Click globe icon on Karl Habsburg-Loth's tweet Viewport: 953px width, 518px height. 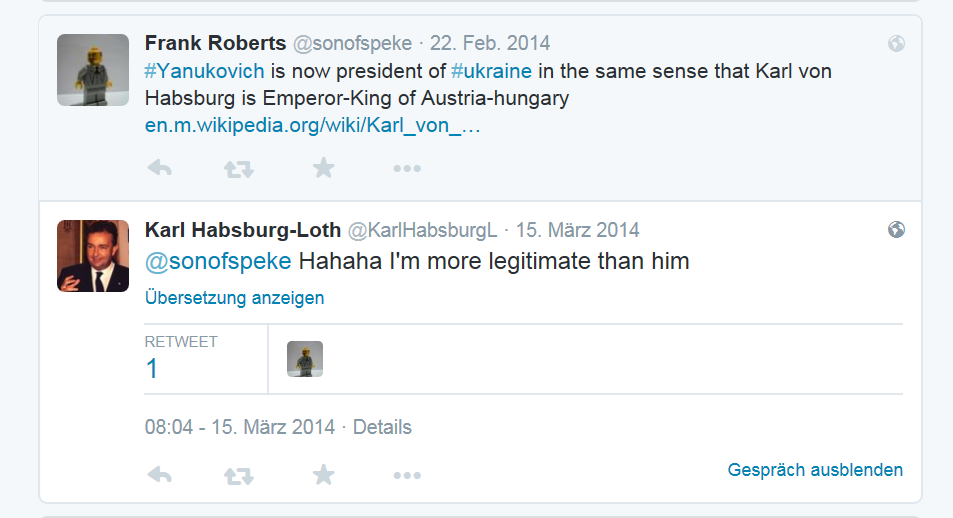896,230
